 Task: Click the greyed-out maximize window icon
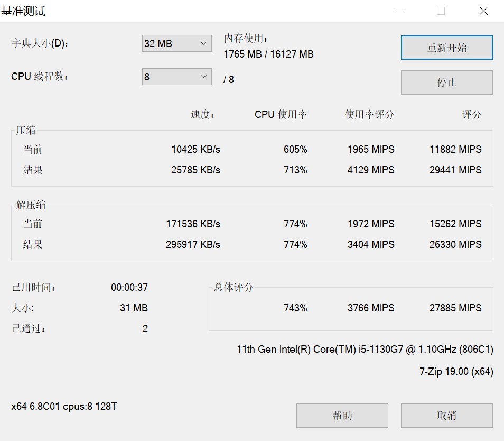(x=441, y=11)
